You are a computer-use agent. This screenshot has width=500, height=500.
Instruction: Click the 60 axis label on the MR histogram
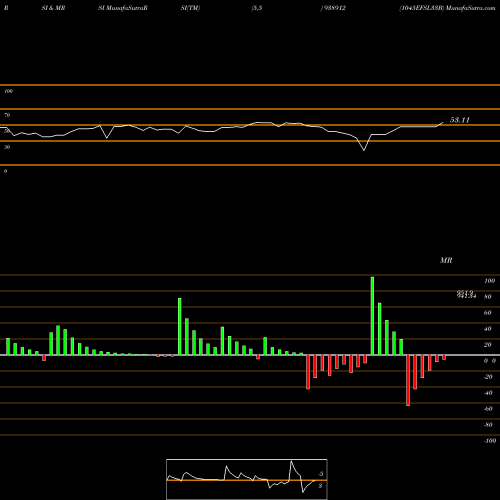click(x=488, y=313)
